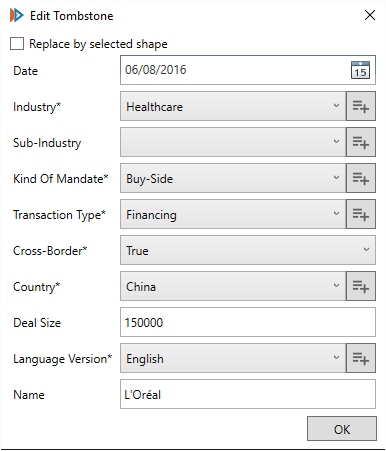Confirm the dialog with OK button

[x=342, y=429]
